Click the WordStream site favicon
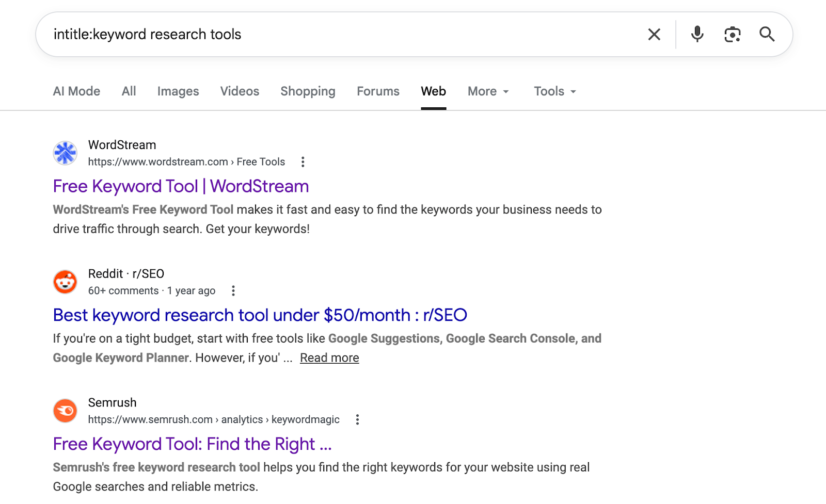The width and height of the screenshot is (826, 504). click(66, 153)
